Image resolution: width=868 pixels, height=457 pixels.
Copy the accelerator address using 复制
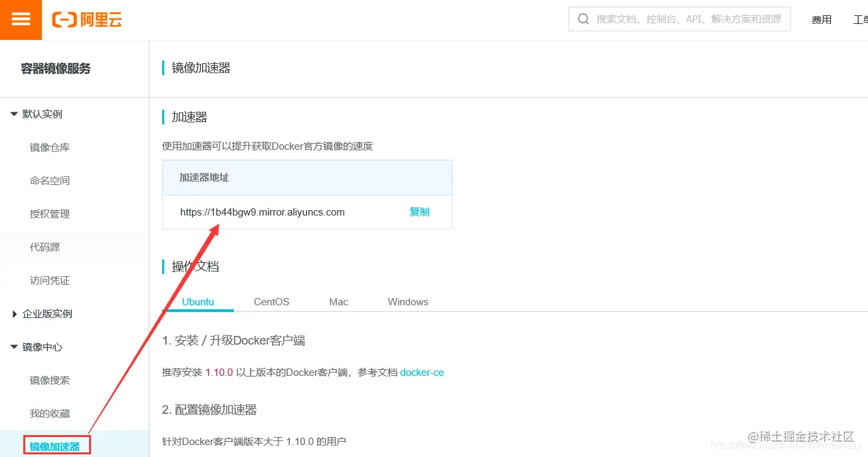(x=419, y=212)
